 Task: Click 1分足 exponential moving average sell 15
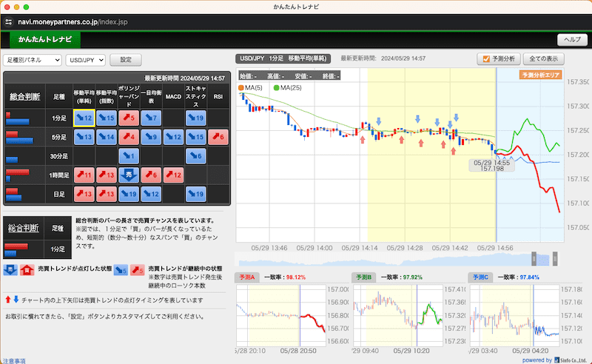[106, 118]
